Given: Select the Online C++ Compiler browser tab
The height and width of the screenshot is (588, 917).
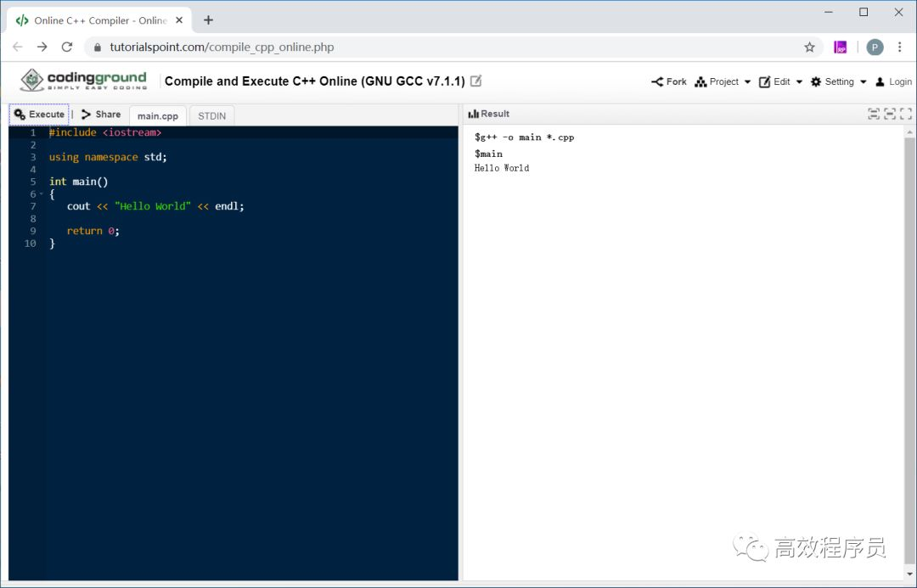Looking at the screenshot, I should [x=99, y=20].
